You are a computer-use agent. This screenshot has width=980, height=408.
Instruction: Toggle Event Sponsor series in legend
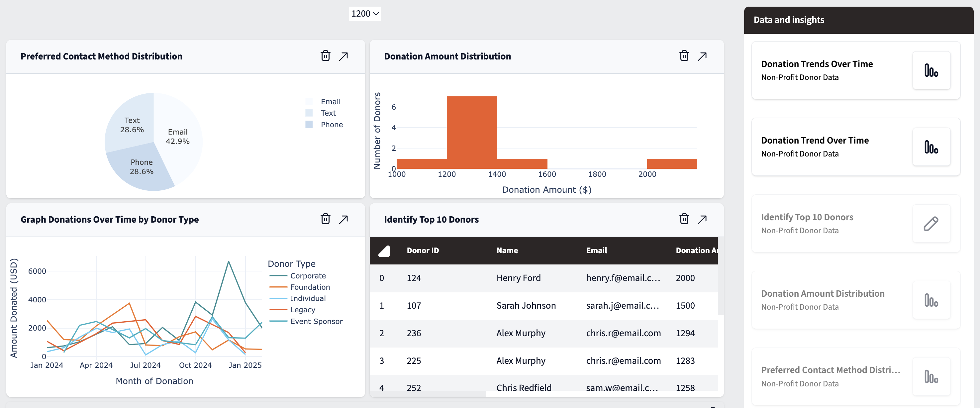tap(316, 322)
